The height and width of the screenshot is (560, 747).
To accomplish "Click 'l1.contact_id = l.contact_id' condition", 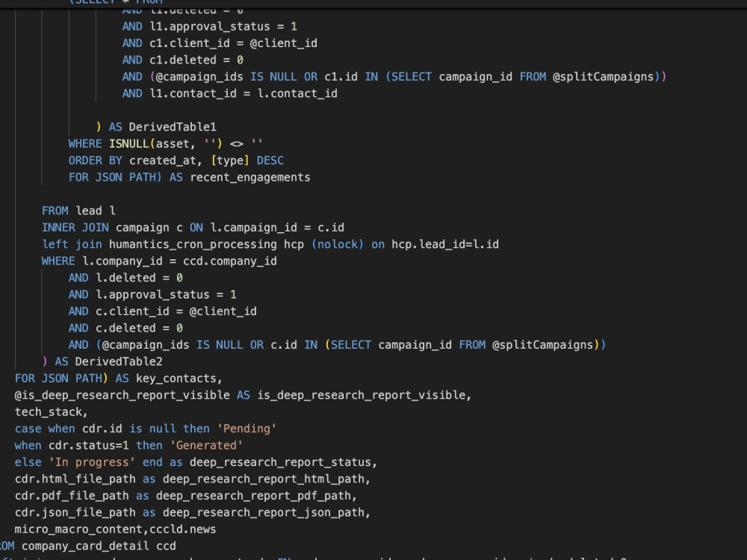I will click(244, 93).
